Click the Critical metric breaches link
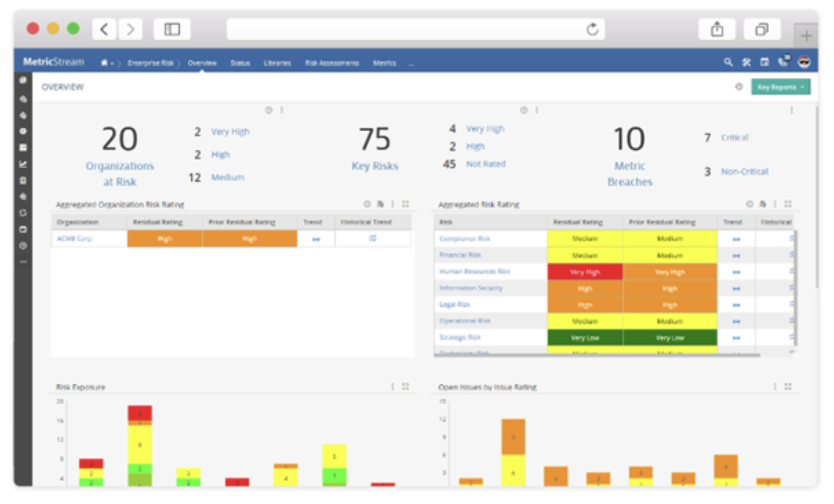This screenshot has width=834, height=504. [x=735, y=138]
